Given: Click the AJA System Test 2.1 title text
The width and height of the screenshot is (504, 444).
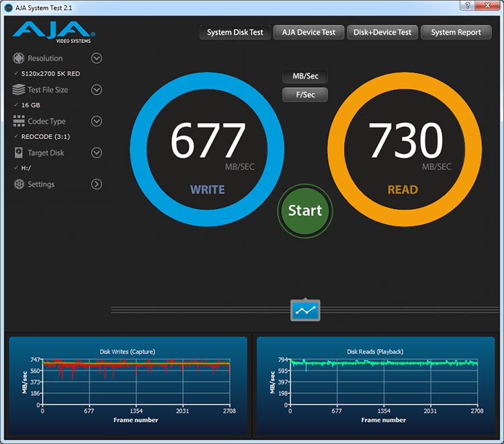Looking at the screenshot, I should pos(44,7).
